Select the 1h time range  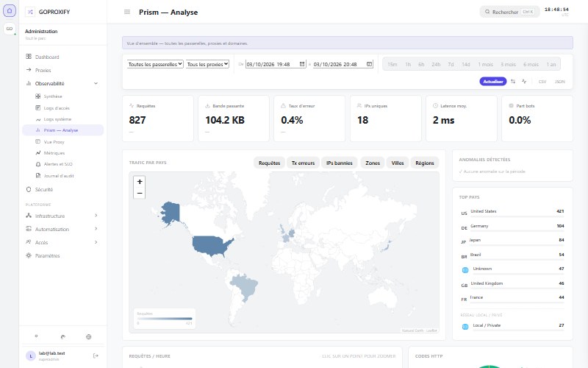(x=408, y=65)
